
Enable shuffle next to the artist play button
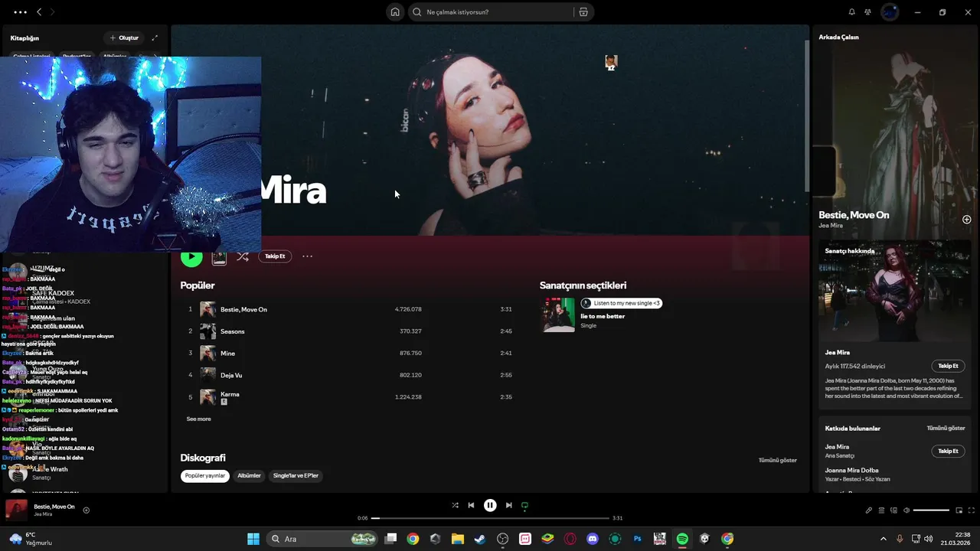tap(243, 256)
